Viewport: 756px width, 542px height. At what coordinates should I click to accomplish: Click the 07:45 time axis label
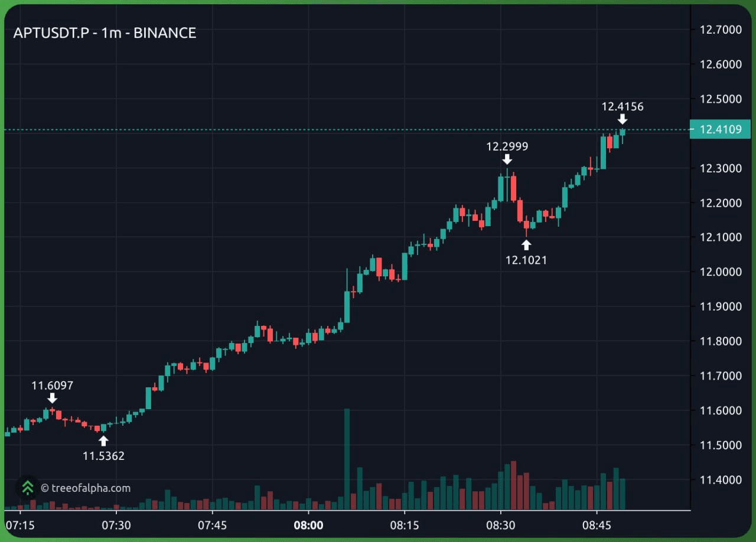(x=212, y=525)
